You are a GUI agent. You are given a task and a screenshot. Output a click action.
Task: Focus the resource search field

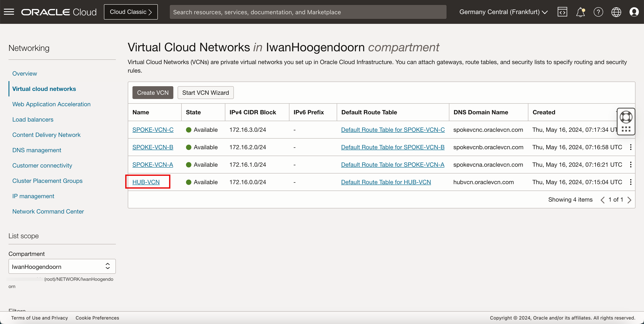point(308,12)
